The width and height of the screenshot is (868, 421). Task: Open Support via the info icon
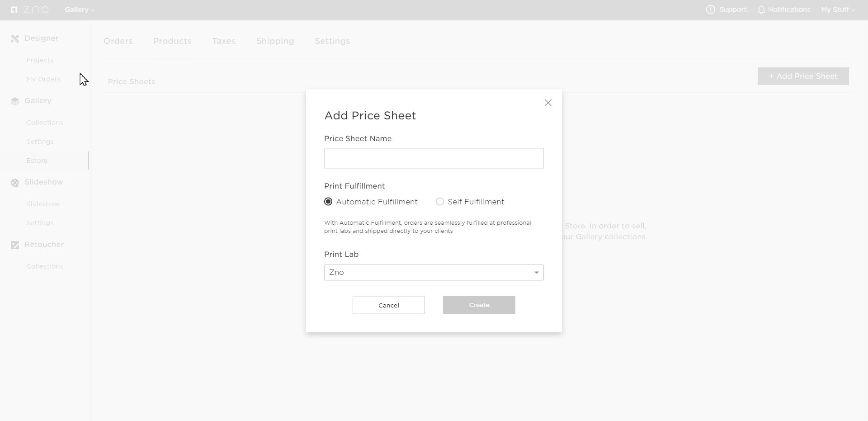point(711,9)
